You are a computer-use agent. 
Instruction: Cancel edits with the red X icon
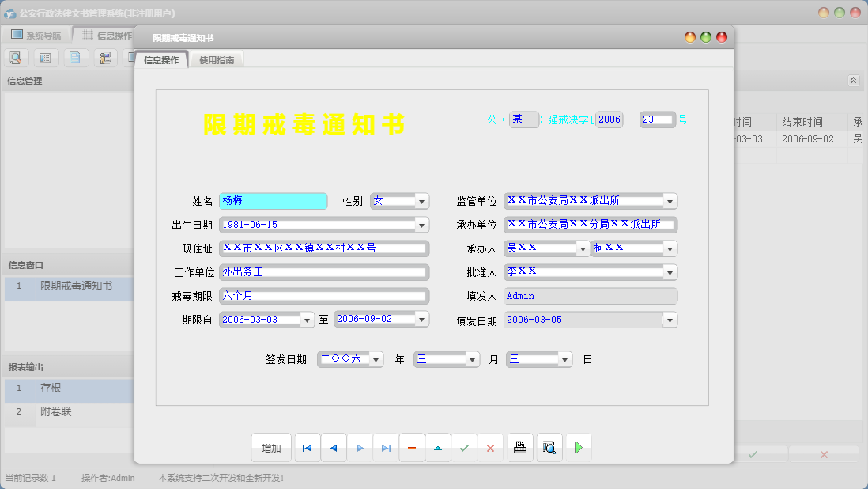coord(490,447)
